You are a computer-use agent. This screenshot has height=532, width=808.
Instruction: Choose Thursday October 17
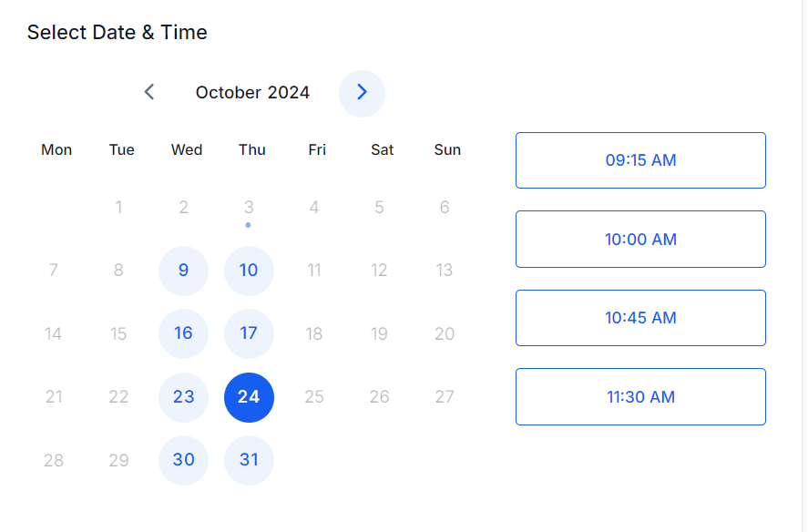click(x=249, y=333)
